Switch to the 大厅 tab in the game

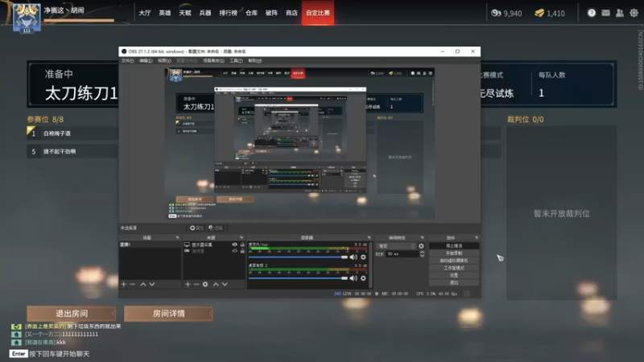click(145, 13)
